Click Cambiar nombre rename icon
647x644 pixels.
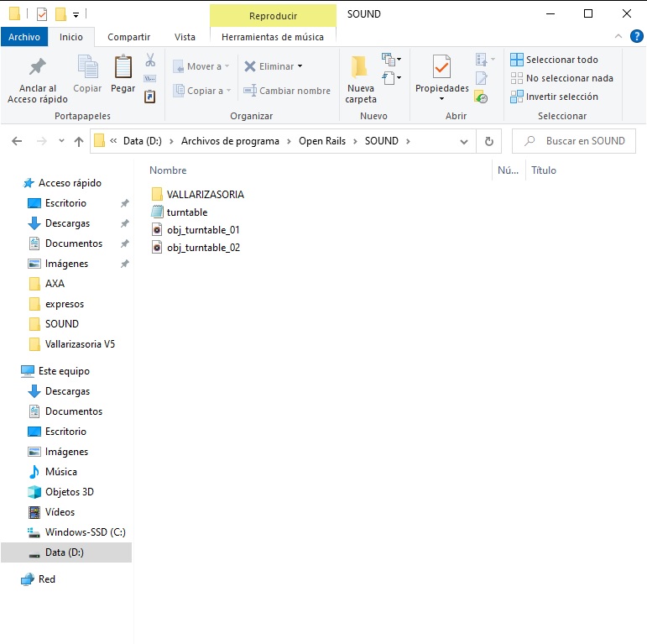click(x=250, y=91)
